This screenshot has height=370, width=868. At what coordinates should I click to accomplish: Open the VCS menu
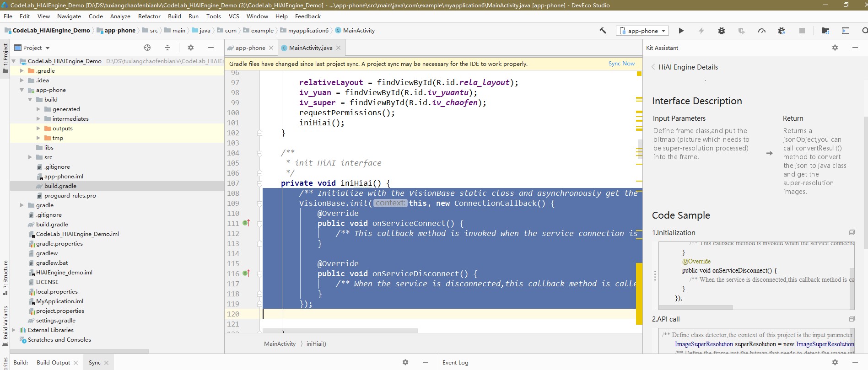234,16
